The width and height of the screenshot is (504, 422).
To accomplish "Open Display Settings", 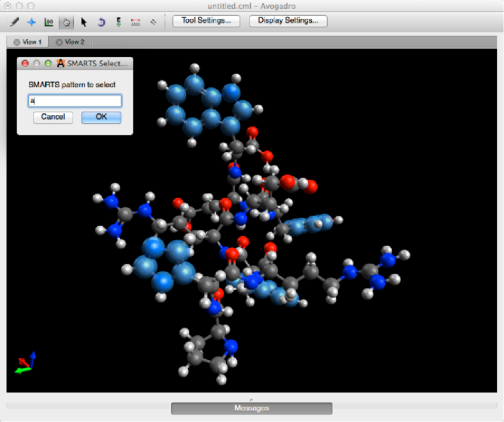I will [288, 21].
